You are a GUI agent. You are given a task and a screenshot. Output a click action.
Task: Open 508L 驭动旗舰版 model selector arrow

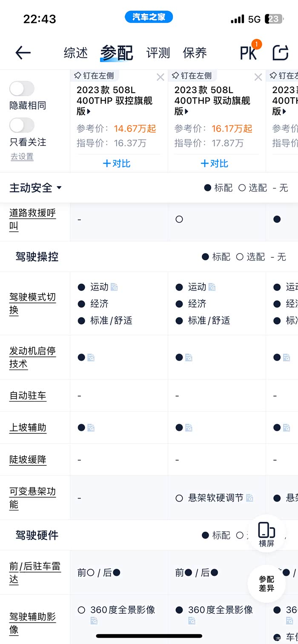[x=187, y=112]
